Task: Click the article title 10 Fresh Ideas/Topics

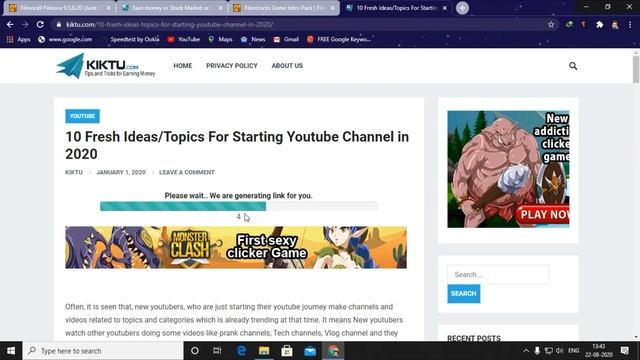Action: tap(237, 145)
